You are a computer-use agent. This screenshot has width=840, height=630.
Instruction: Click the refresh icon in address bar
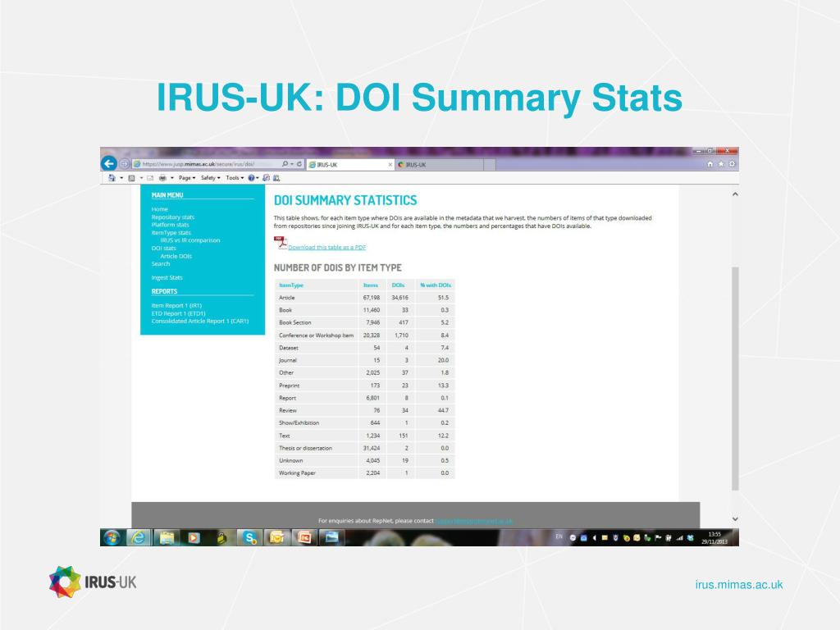(x=299, y=164)
